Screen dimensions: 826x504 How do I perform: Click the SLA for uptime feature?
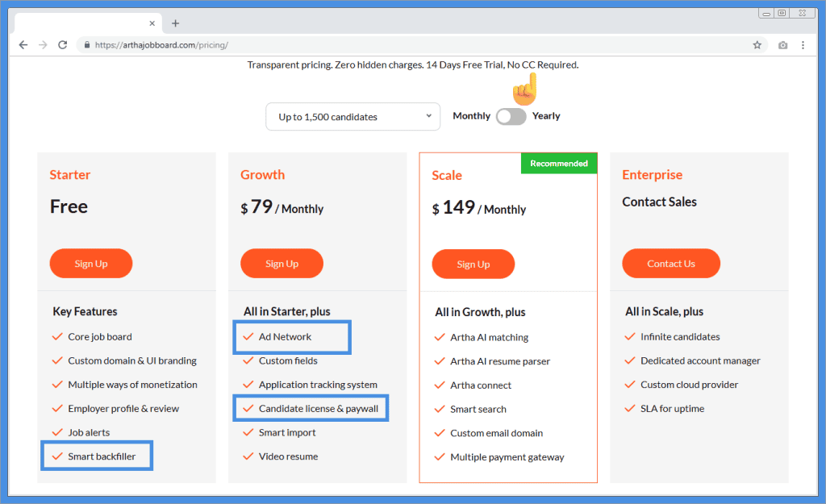click(x=672, y=409)
